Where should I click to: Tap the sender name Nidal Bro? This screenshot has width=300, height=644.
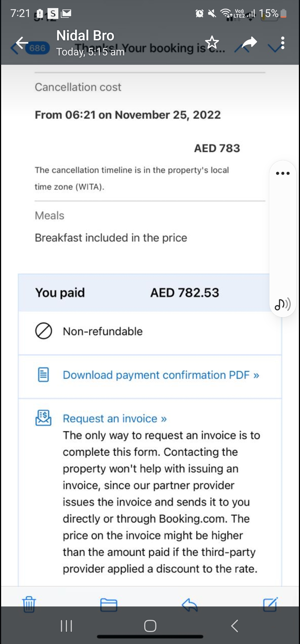tap(85, 35)
